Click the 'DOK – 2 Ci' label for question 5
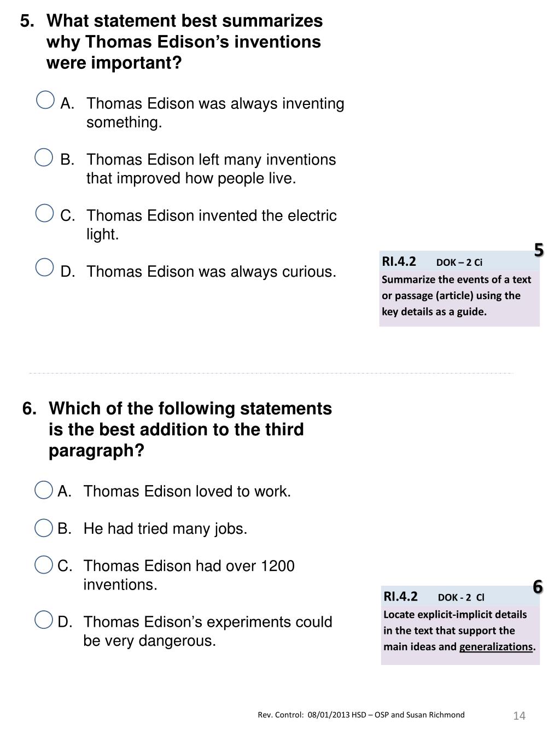This screenshot has height=735, width=560. (x=459, y=262)
